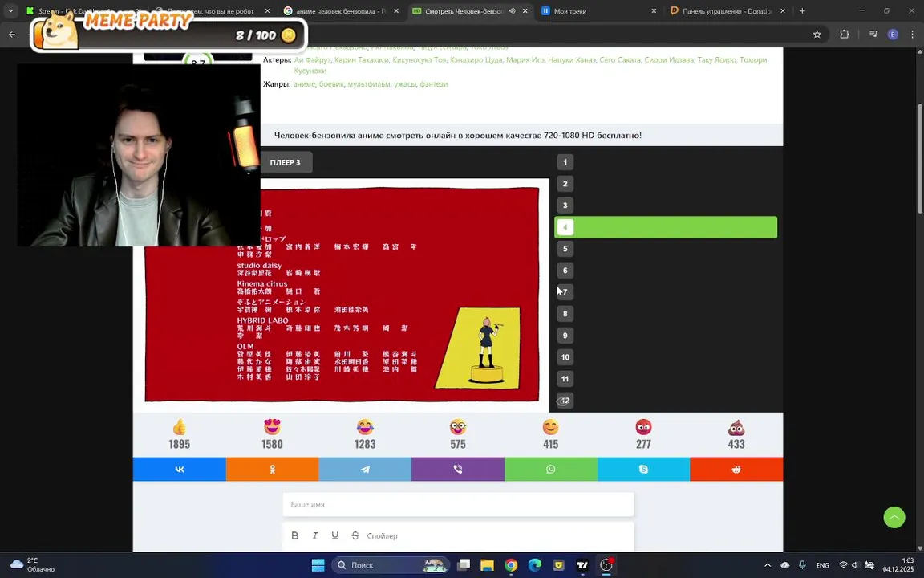Screen dimensions: 924x578
Task: Close the Мои треки tab
Action: coord(654,10)
